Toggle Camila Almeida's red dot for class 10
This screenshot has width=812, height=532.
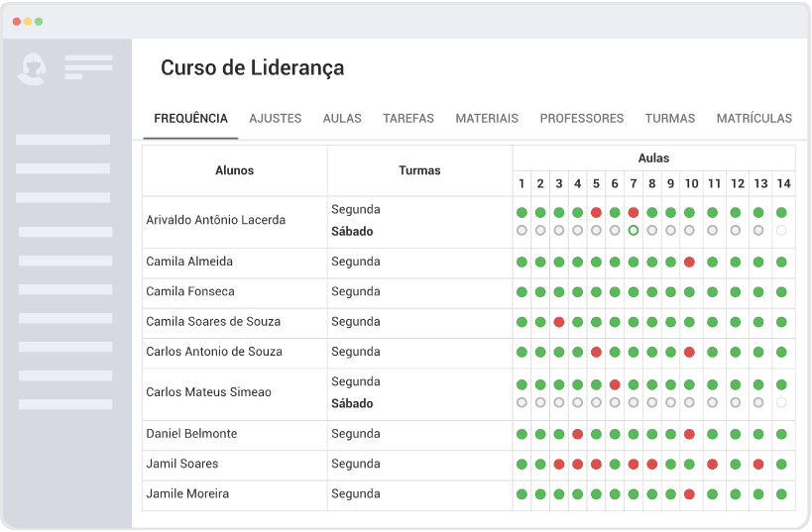(x=689, y=262)
